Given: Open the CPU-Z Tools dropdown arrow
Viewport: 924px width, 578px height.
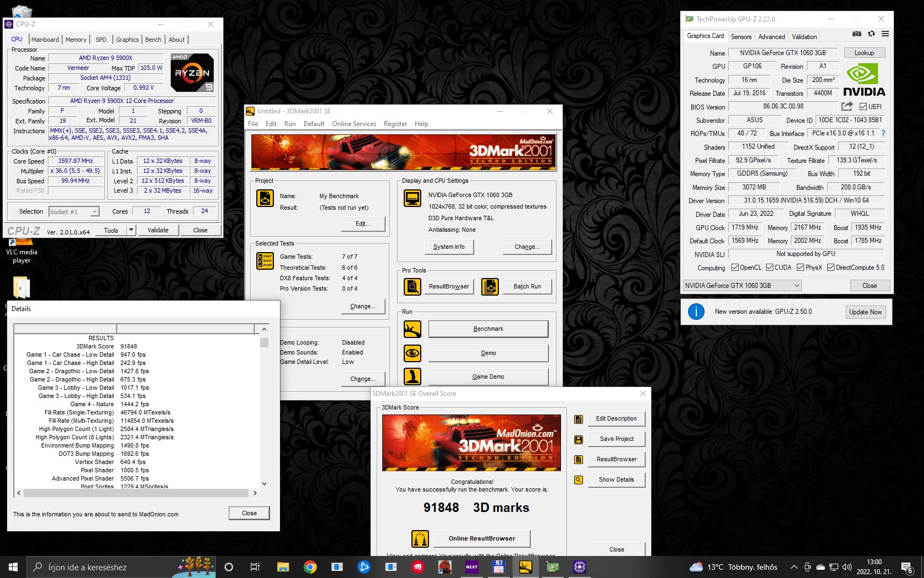Looking at the screenshot, I should (131, 230).
